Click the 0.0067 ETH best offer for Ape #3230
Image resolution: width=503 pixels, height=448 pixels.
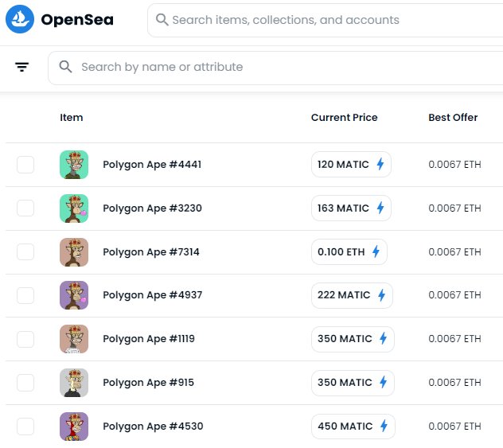pos(454,208)
